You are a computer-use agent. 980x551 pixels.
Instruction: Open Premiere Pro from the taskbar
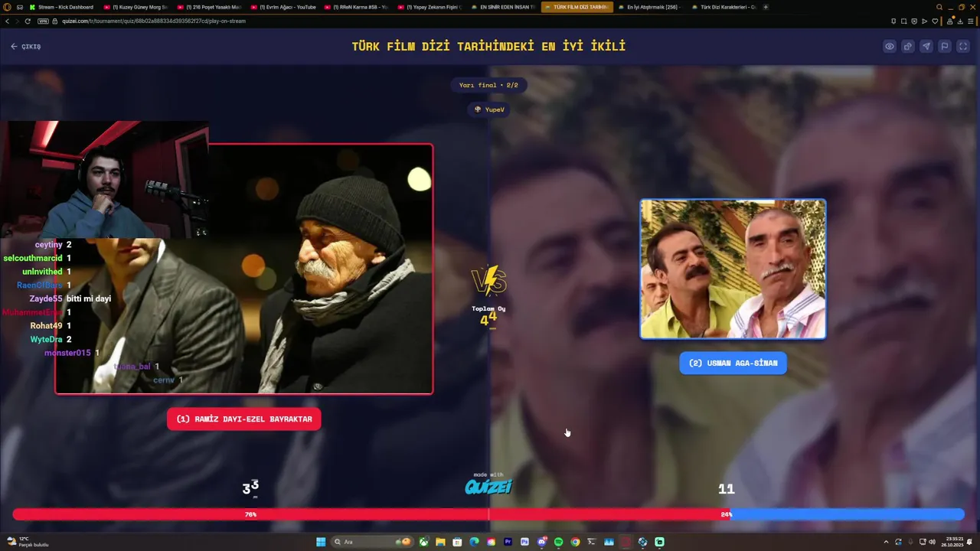[x=508, y=542]
